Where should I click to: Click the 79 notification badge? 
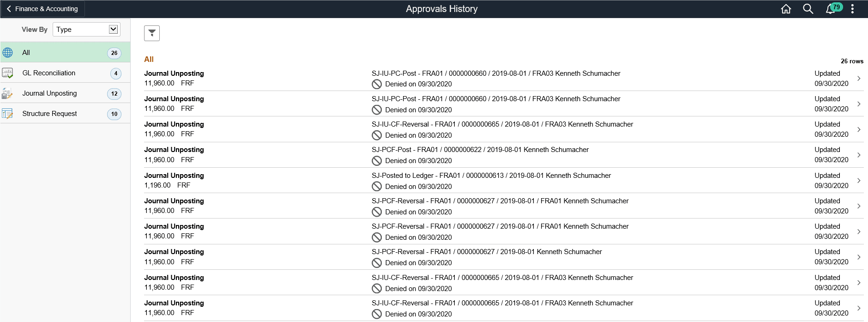(x=836, y=6)
